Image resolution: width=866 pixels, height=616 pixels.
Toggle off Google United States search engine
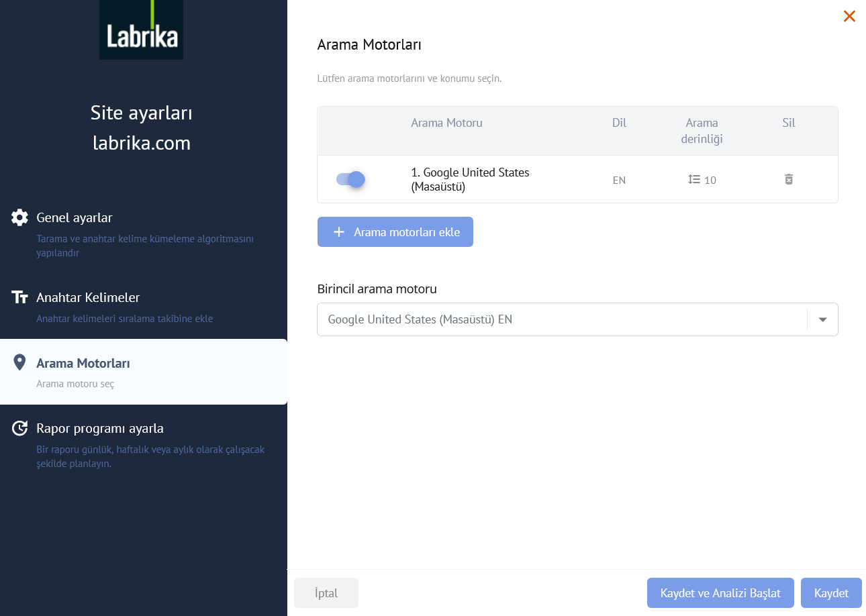[350, 179]
